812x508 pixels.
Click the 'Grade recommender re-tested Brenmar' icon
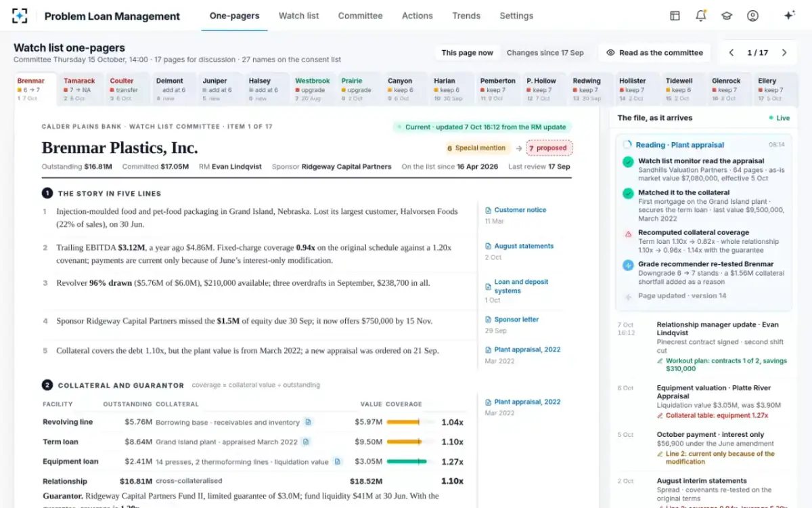(x=628, y=265)
